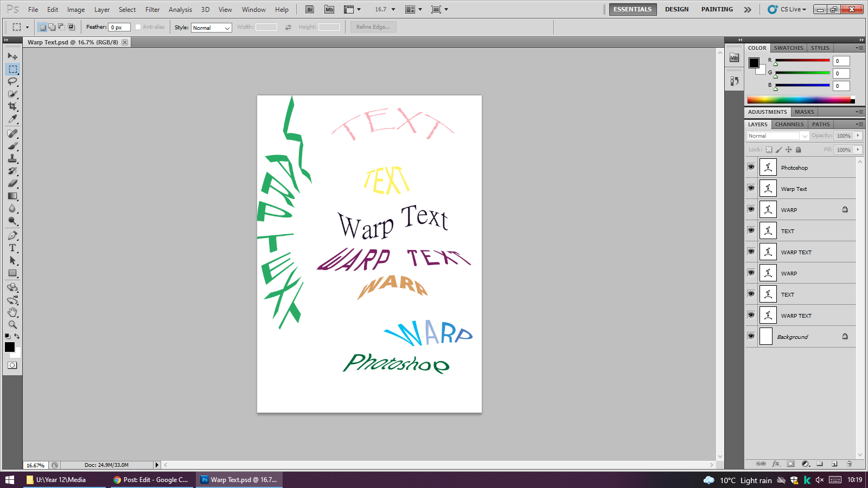Hide the Background layer
The image size is (868, 488).
click(751, 336)
